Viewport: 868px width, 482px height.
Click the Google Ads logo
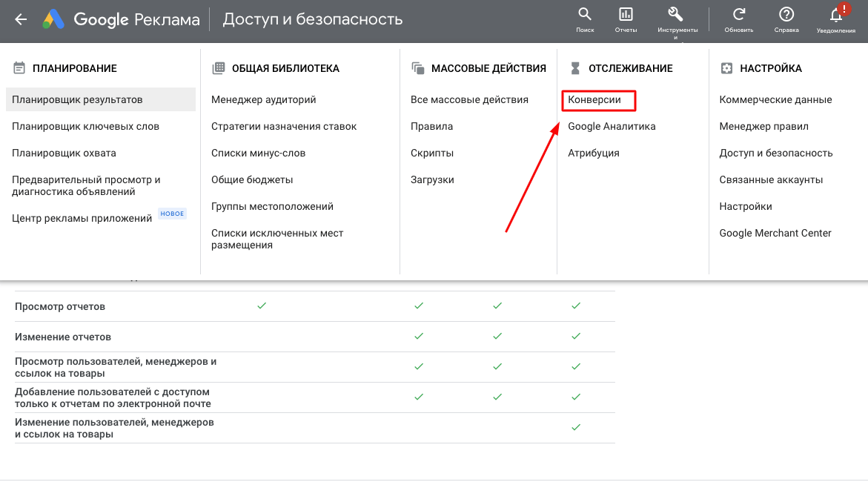53,19
